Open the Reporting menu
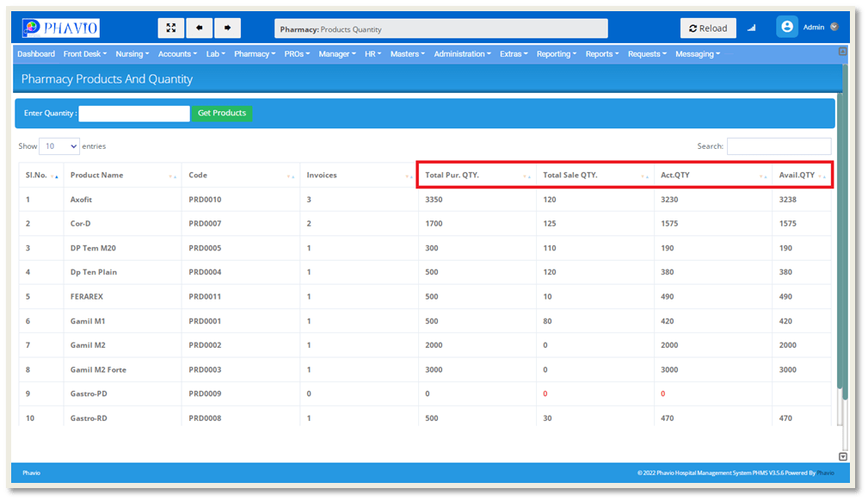 (x=557, y=54)
